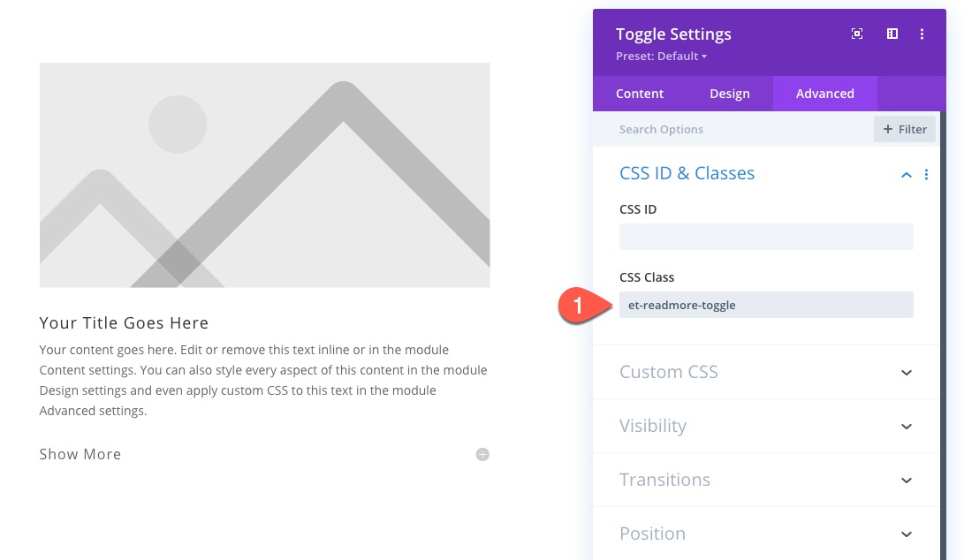The height and width of the screenshot is (560, 964).
Task: Switch to the Content tab
Action: 640,94
